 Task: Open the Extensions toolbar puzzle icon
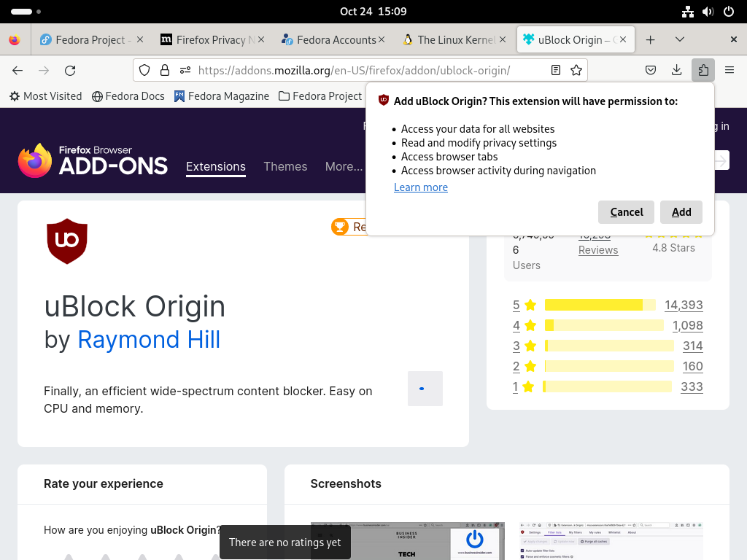tap(703, 71)
